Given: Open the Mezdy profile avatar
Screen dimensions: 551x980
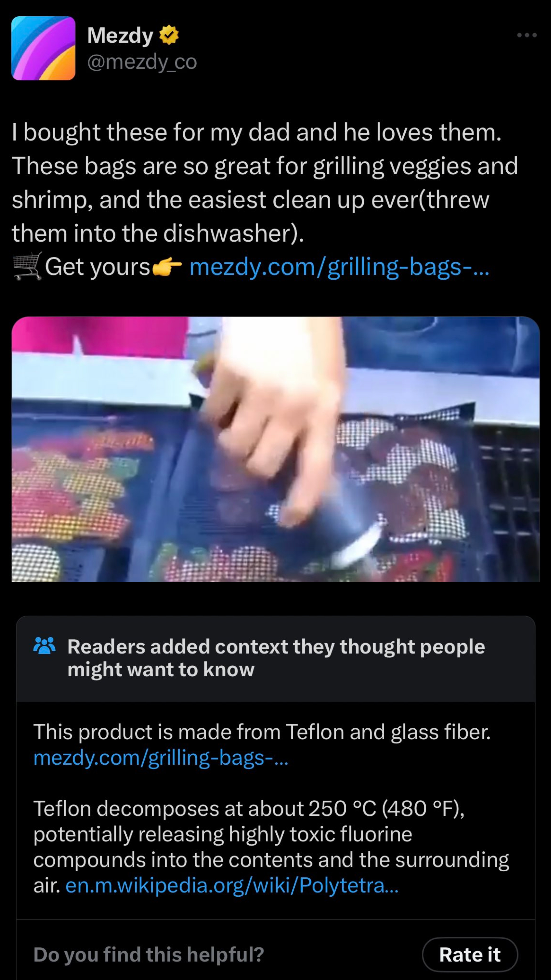Looking at the screenshot, I should click(x=43, y=48).
